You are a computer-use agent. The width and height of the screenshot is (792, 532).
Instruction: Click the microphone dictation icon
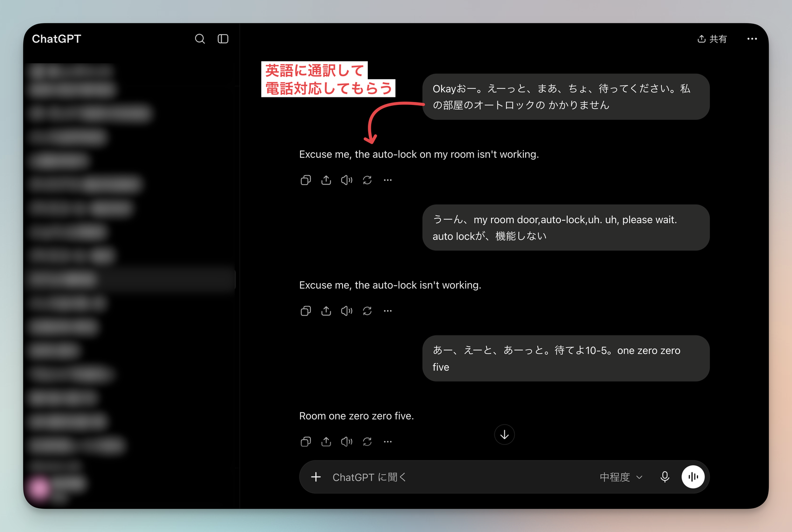pyautogui.click(x=665, y=477)
